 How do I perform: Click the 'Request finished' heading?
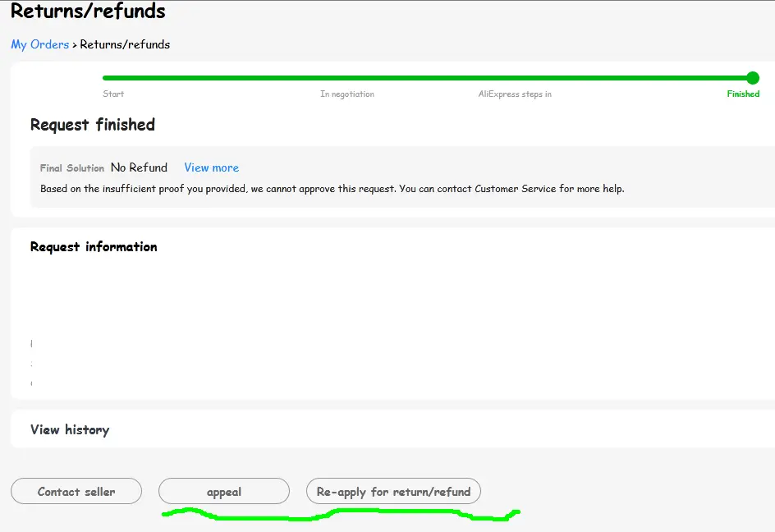pyautogui.click(x=93, y=125)
